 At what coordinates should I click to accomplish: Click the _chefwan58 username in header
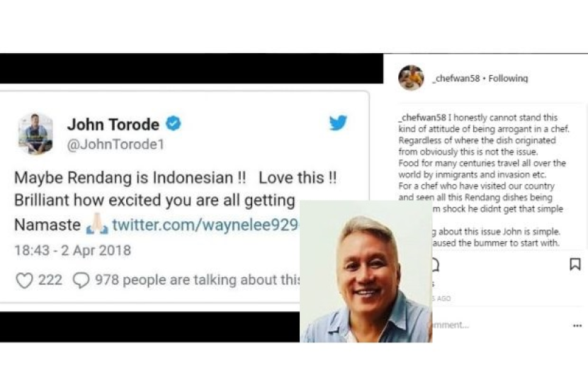456,79
